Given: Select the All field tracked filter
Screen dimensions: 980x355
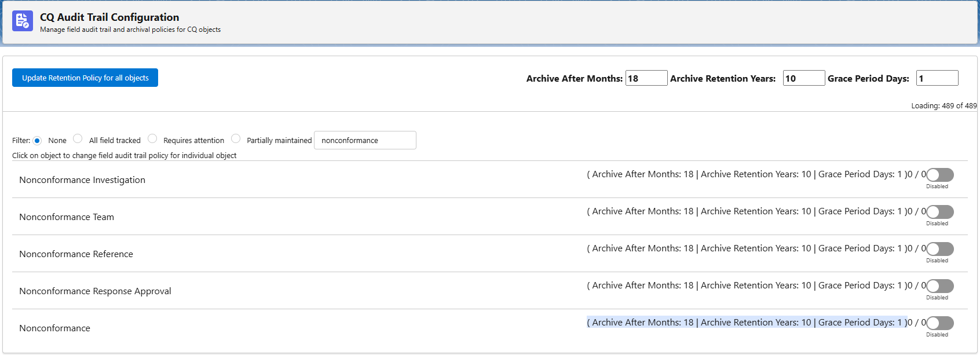Looking at the screenshot, I should (78, 138).
